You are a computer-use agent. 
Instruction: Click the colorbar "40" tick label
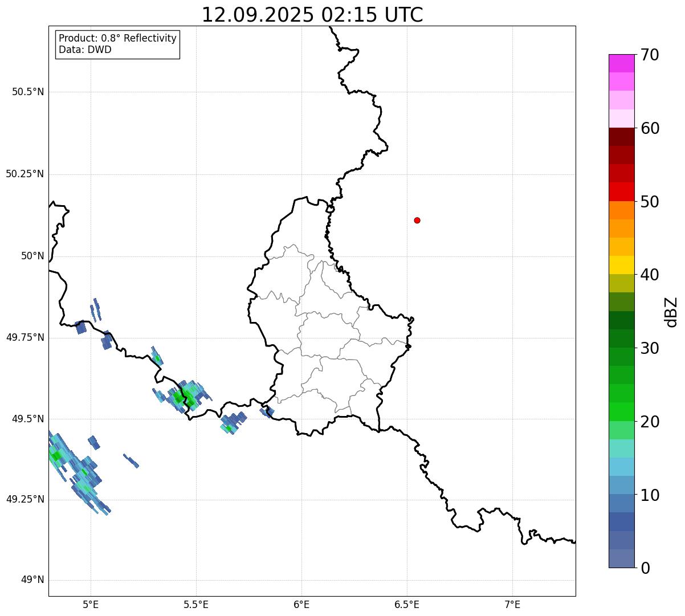point(650,275)
